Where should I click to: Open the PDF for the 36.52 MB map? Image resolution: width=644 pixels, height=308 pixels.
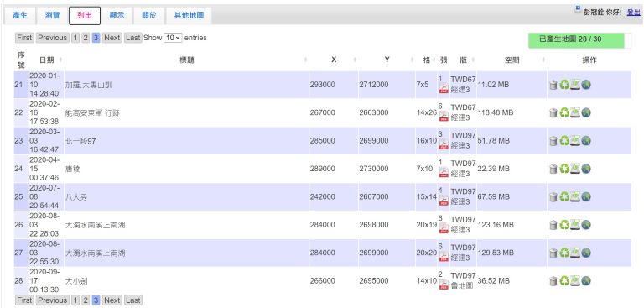click(x=444, y=284)
